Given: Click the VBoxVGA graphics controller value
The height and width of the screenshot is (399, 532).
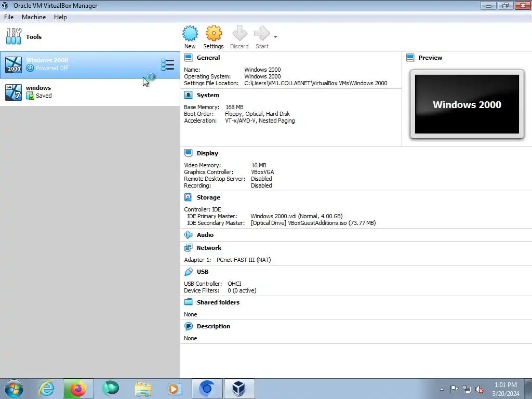Looking at the screenshot, I should pyautogui.click(x=262, y=172).
